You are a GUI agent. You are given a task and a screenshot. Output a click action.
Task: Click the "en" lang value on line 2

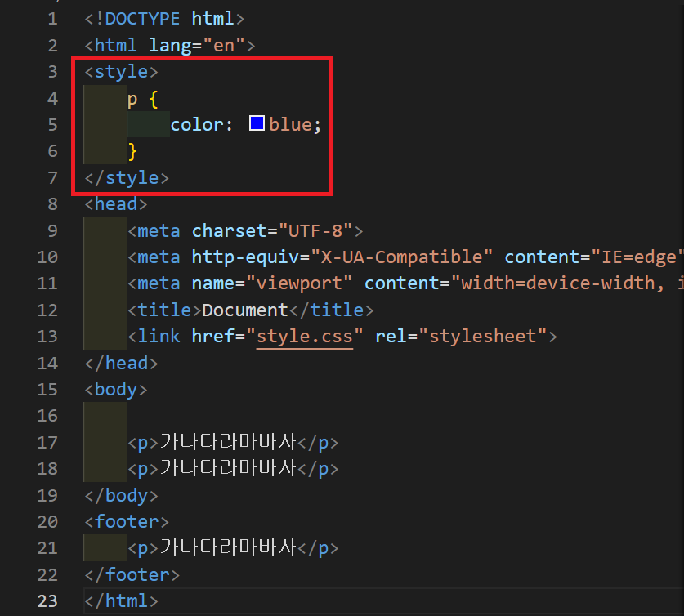(x=224, y=46)
